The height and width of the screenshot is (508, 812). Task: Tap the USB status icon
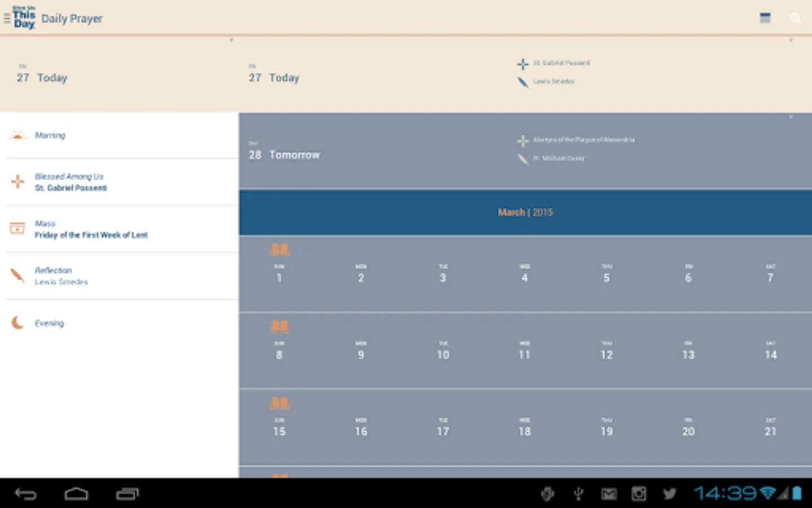[578, 494]
